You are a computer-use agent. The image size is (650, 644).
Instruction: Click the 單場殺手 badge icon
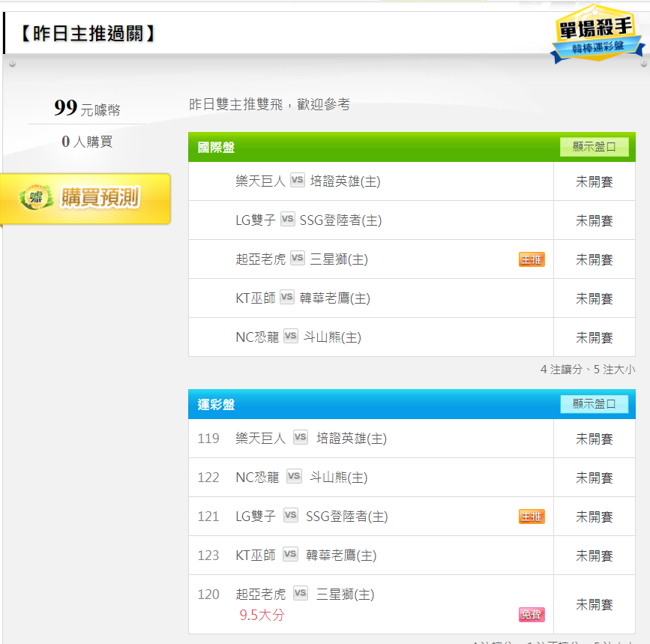tap(597, 34)
